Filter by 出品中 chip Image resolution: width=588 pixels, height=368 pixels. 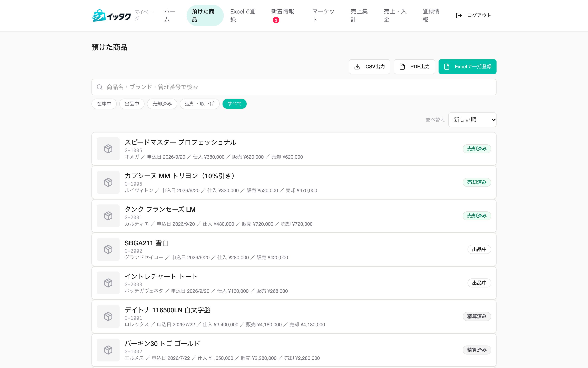(132, 104)
